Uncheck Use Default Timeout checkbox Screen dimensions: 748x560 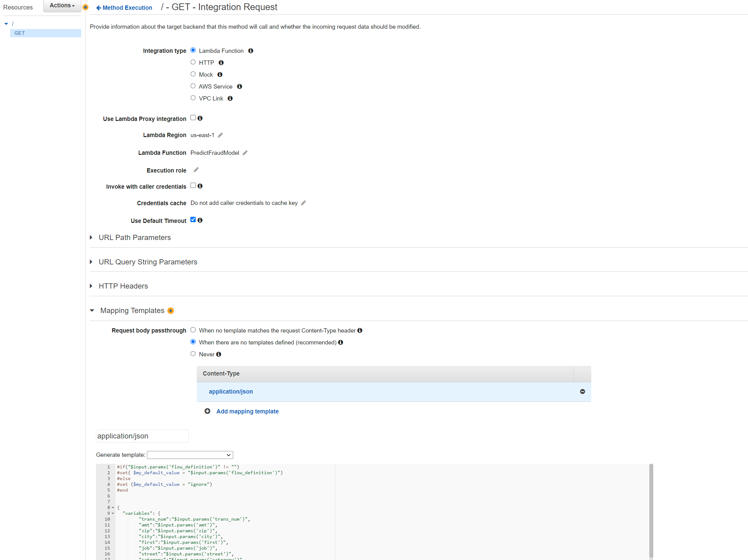pos(193,220)
